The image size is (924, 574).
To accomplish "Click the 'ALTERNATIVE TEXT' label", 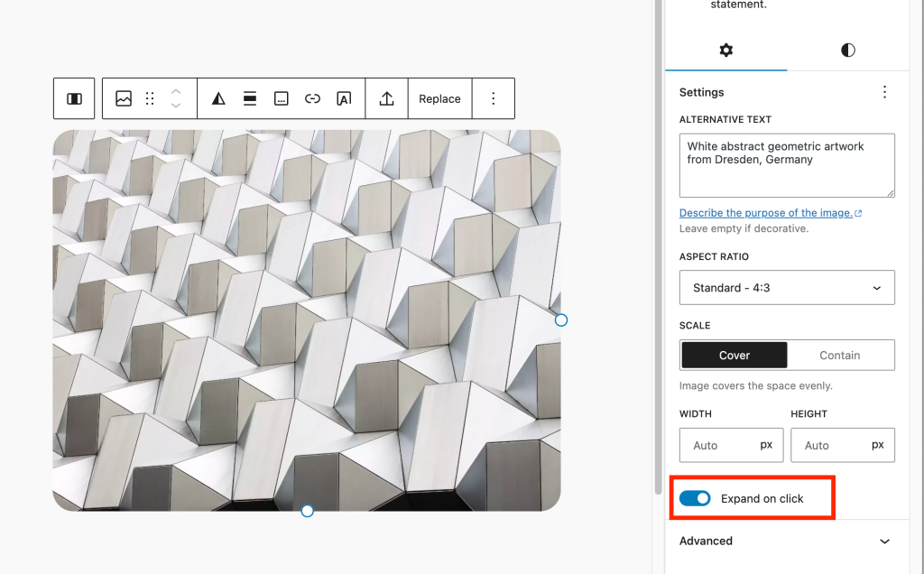I will (x=725, y=119).
